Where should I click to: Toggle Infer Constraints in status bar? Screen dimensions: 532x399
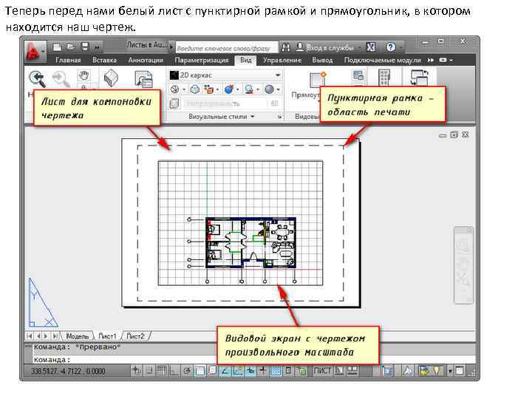[x=137, y=371]
